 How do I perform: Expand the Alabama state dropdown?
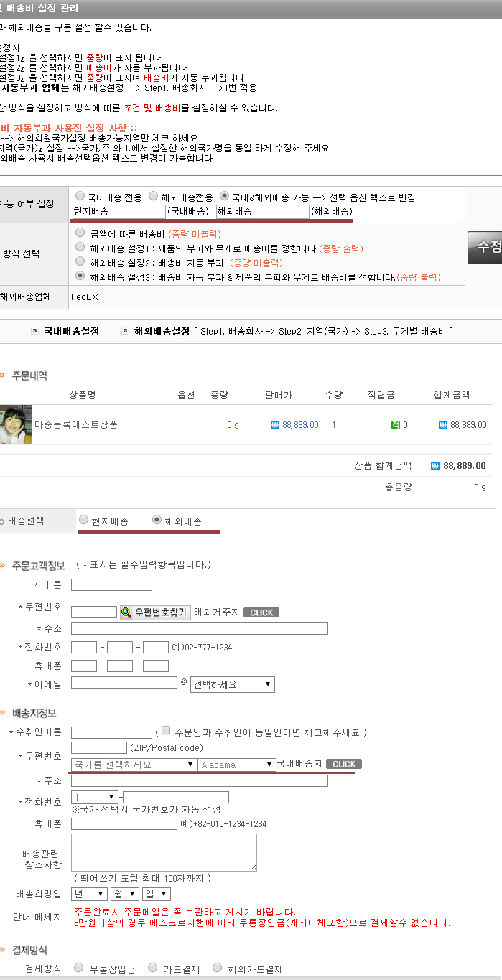coord(237,765)
